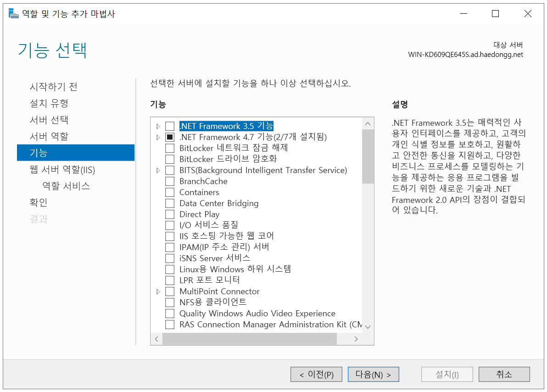Enable the Containers feature checkbox
Screen dimensions: 547x392
point(169,192)
